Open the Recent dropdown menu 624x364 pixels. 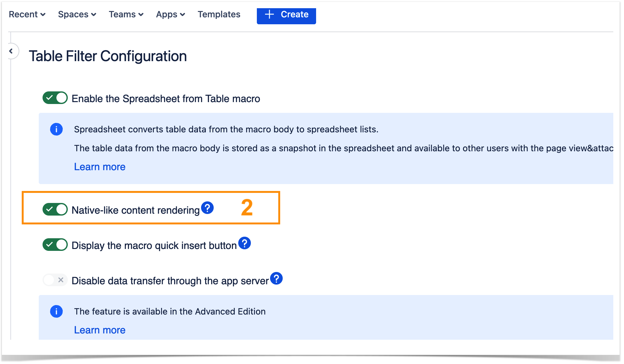pyautogui.click(x=27, y=14)
